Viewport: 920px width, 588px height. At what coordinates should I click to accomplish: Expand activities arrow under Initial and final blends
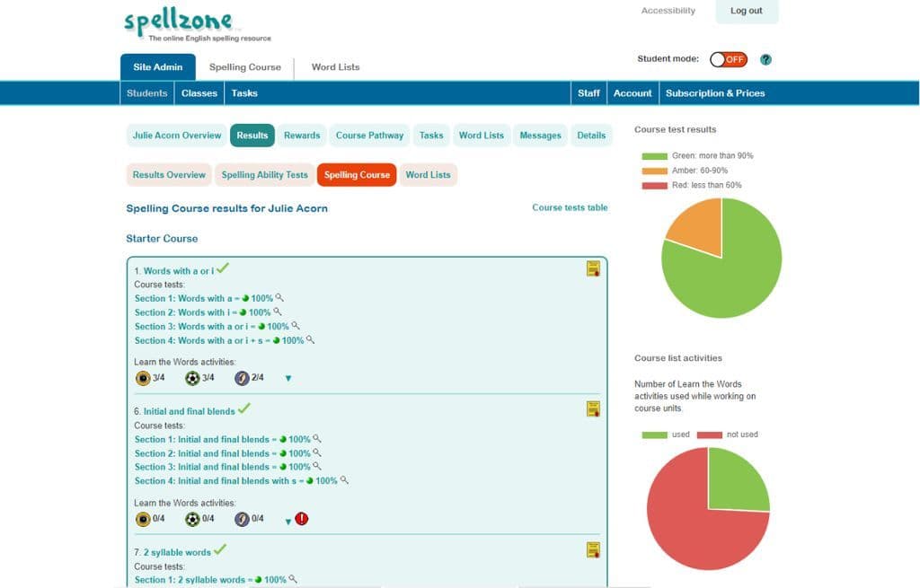(287, 520)
